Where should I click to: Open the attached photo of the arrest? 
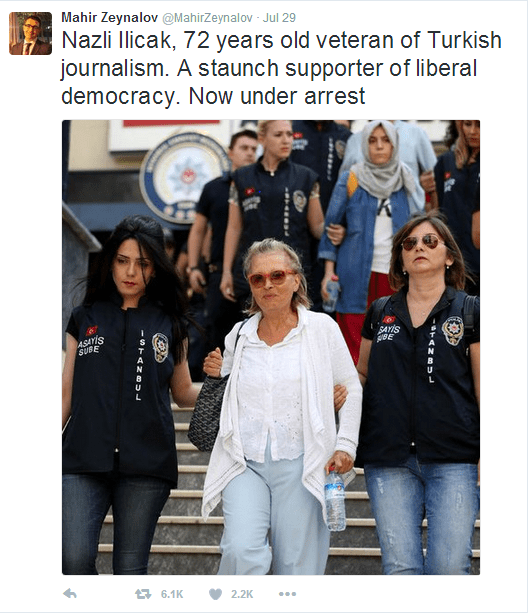point(271,347)
